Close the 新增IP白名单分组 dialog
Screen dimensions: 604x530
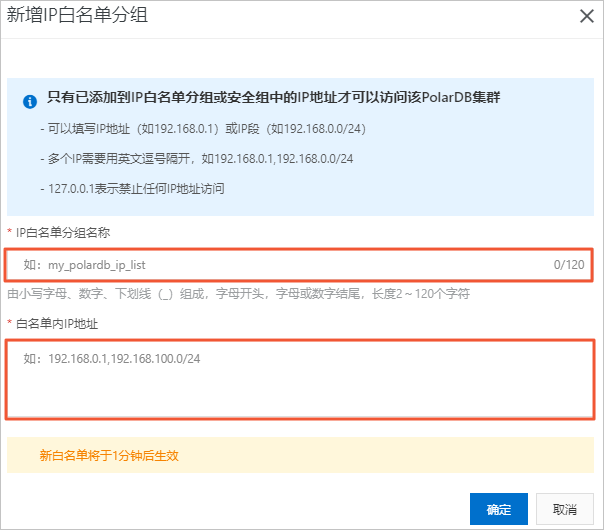point(586,16)
